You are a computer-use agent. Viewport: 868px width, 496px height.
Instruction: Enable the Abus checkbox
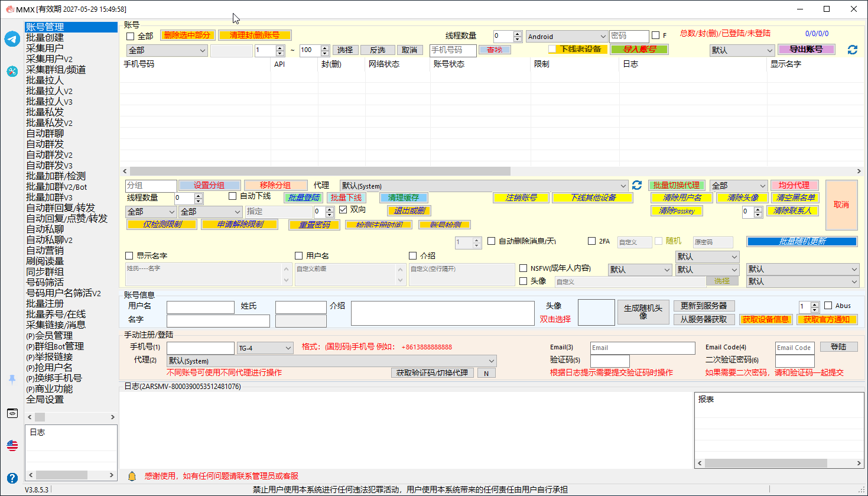[828, 306]
